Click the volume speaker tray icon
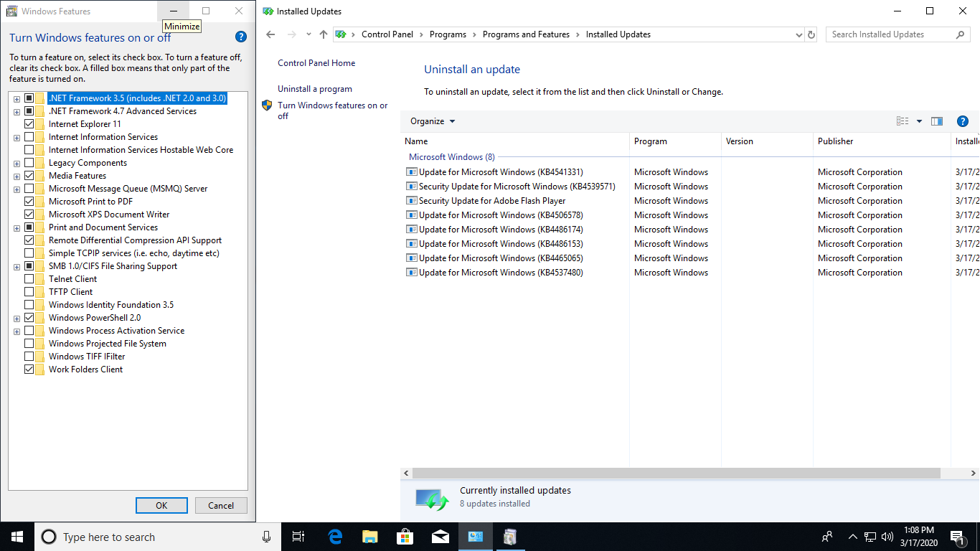980x551 pixels. coord(887,537)
